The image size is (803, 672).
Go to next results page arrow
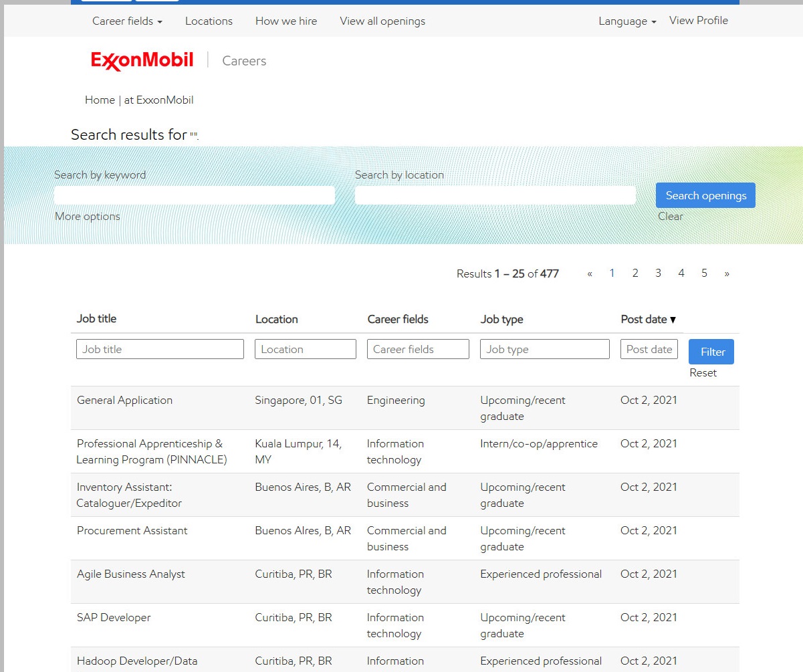pos(727,273)
